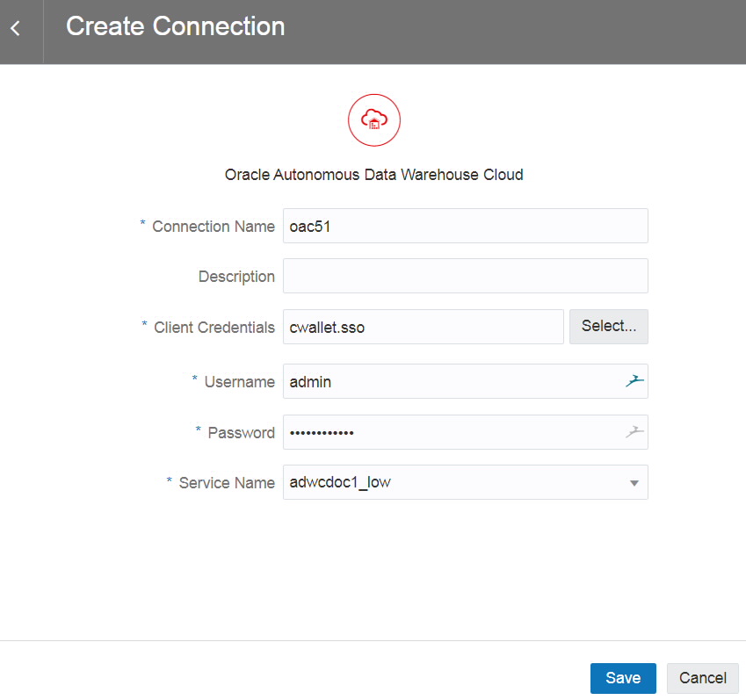The height and width of the screenshot is (700, 746).
Task: Click the red Autonomous Data Warehouse cloud icon
Action: point(374,119)
